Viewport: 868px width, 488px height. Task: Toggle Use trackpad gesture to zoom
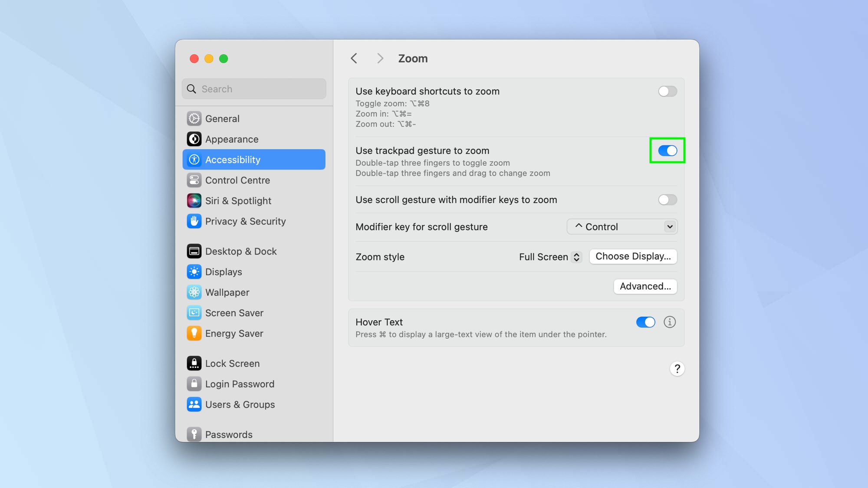pos(667,150)
